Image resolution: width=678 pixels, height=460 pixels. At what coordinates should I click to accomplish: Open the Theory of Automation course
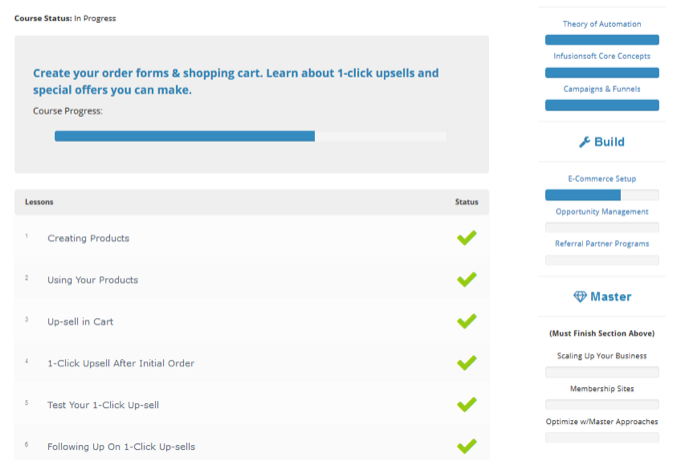[x=602, y=24]
